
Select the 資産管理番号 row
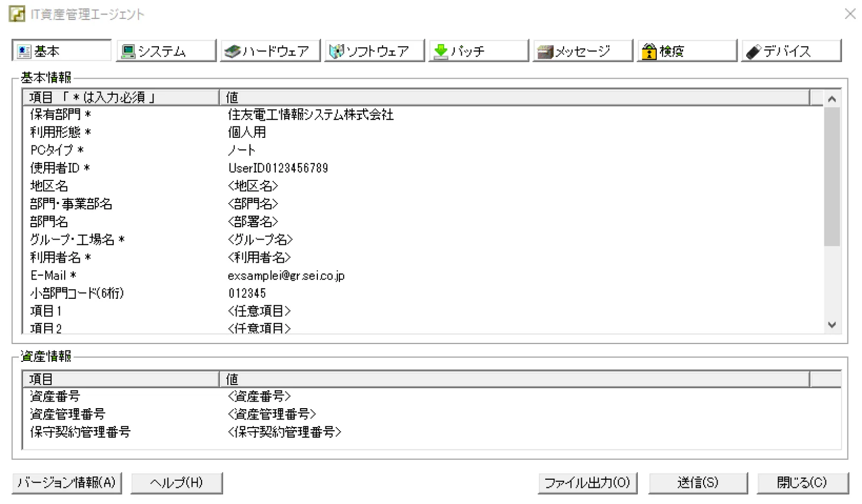[432, 414]
